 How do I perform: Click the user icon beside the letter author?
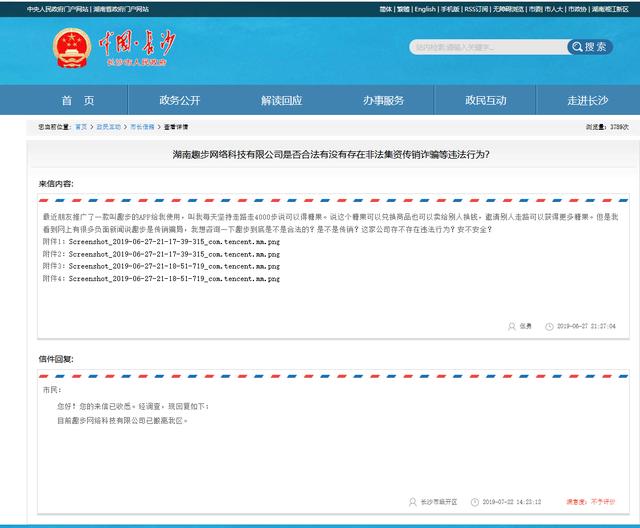click(x=511, y=326)
